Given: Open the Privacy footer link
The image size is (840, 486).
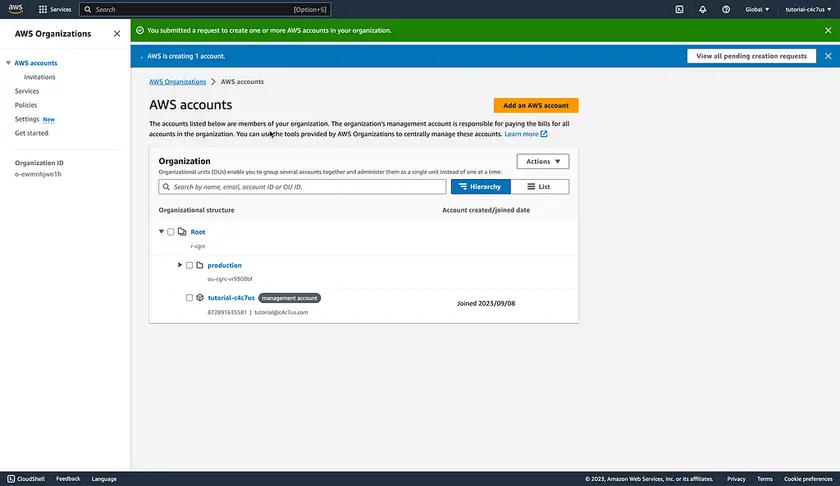Looking at the screenshot, I should pos(736,478).
